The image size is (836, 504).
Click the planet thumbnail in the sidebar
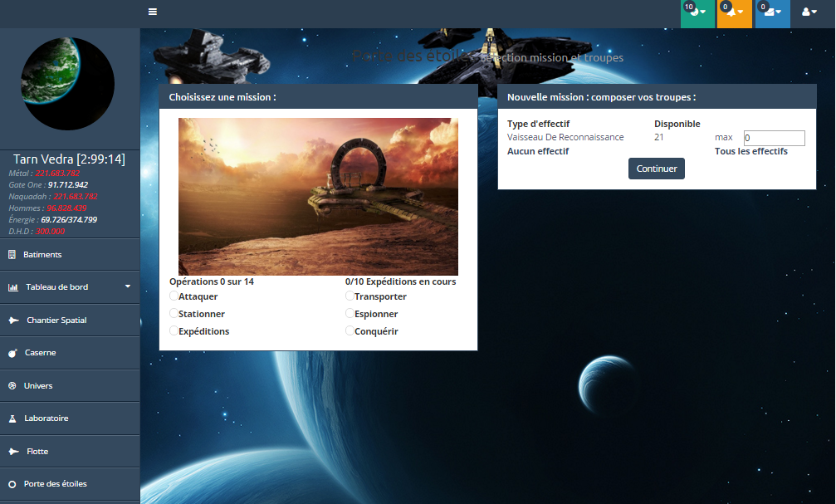click(68, 84)
